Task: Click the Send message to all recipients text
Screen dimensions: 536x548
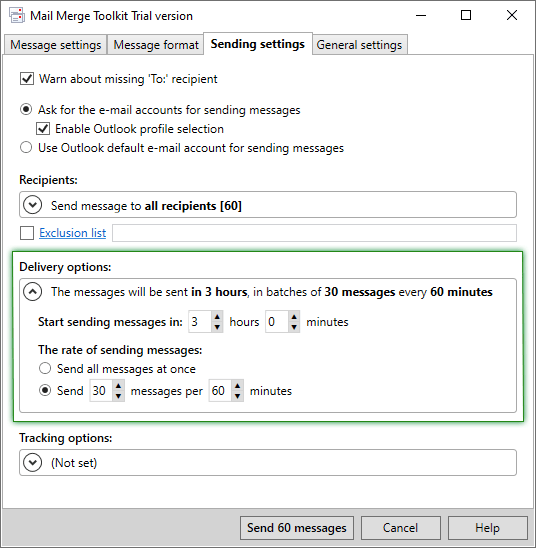Action: point(146,206)
